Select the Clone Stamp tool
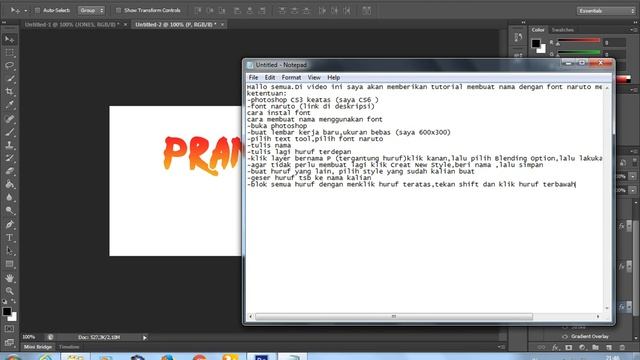Viewport: 640px width, 360px height. pyautogui.click(x=10, y=145)
